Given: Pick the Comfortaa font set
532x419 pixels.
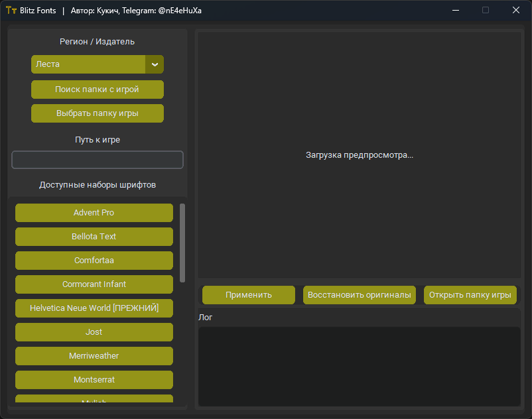Looking at the screenshot, I should coord(94,261).
